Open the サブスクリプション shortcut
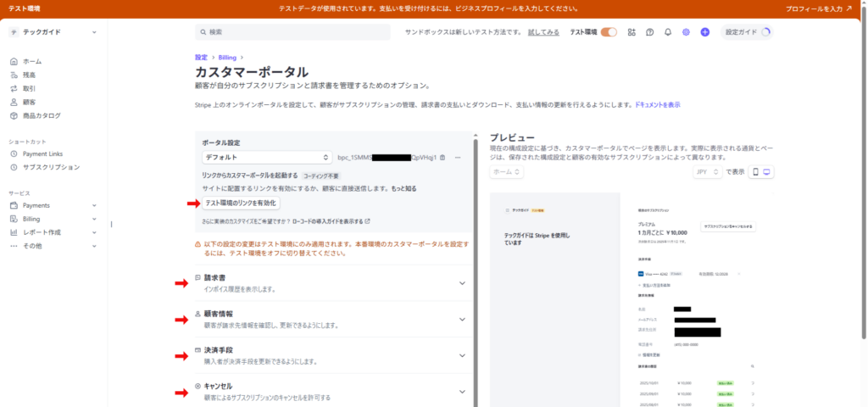Image resolution: width=868 pixels, height=407 pixels. pos(51,167)
